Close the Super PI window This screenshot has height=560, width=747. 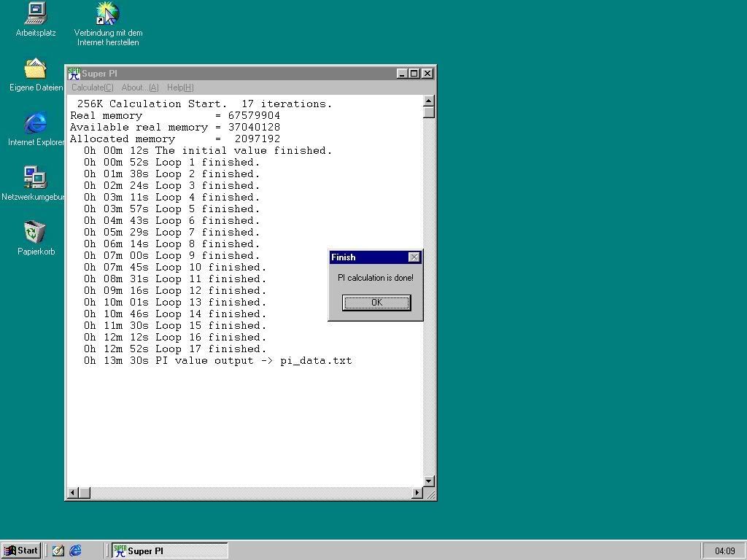427,74
